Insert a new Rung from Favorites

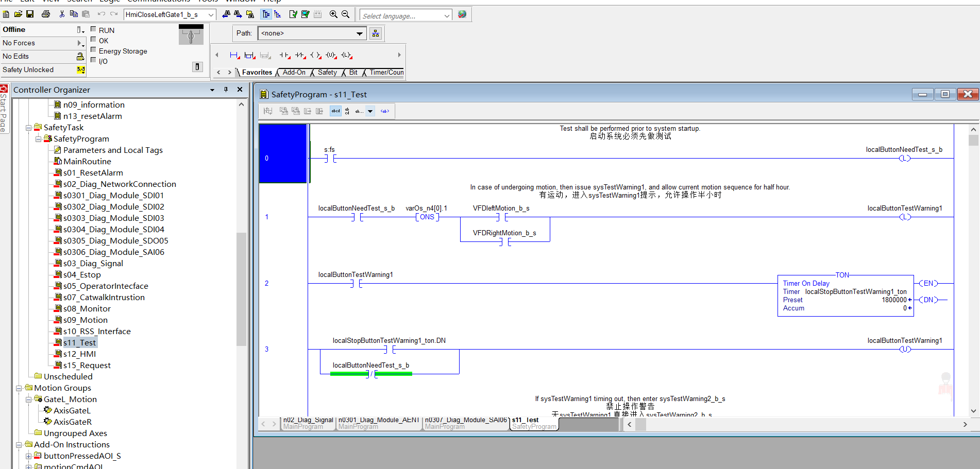pos(234,55)
